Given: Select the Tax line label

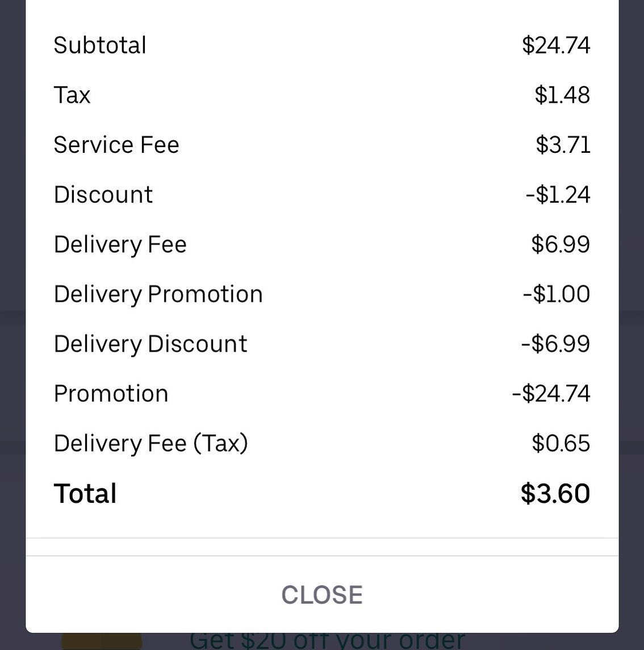Looking at the screenshot, I should pos(72,95).
